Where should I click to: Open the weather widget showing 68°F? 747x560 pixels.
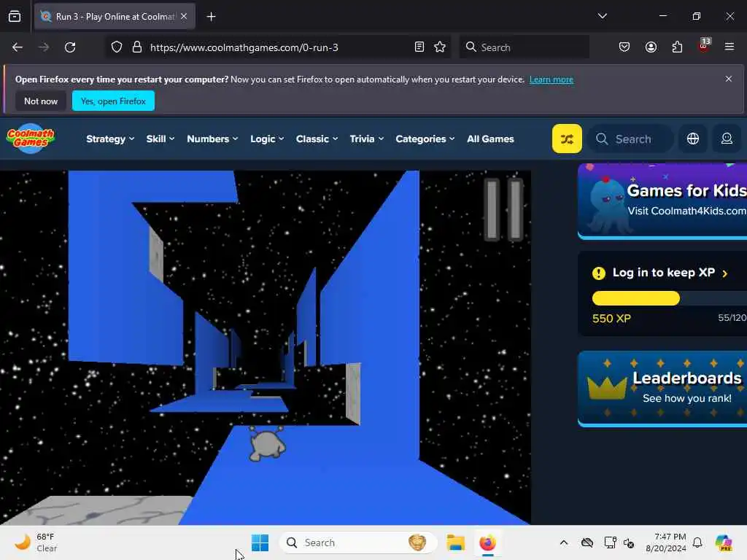(x=36, y=542)
